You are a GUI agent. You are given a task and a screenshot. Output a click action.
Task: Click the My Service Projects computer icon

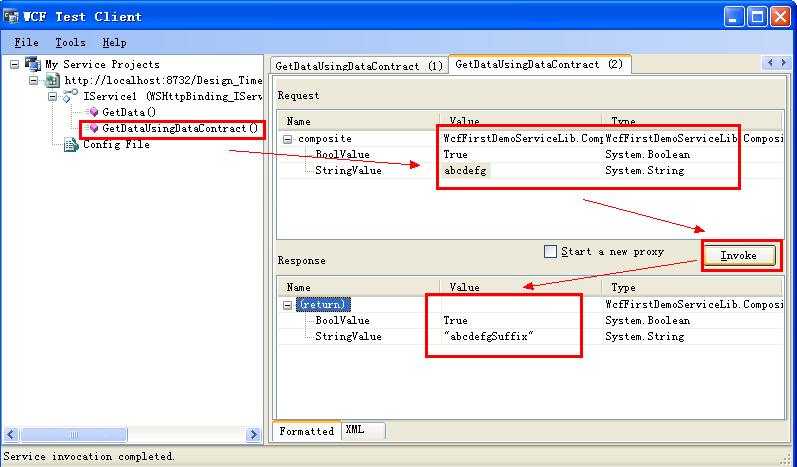pyautogui.click(x=32, y=64)
